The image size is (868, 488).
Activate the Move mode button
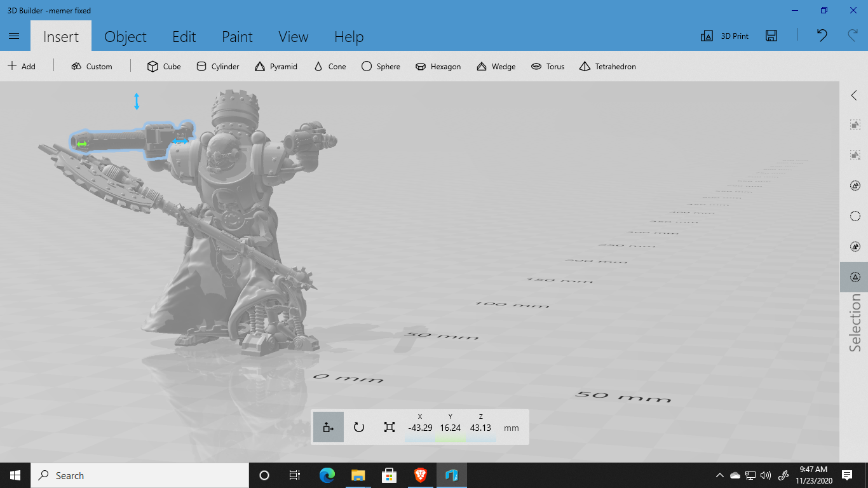tap(329, 427)
